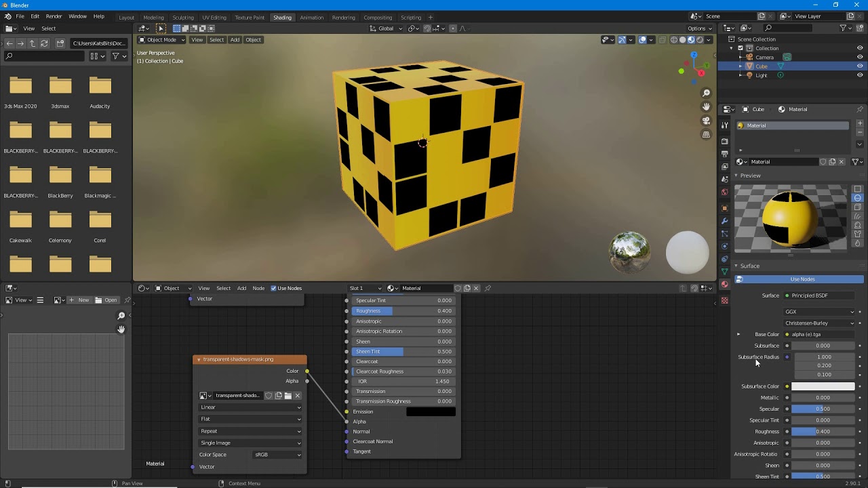868x488 pixels.
Task: Hide the Cube object in the outliner
Action: pyautogui.click(x=860, y=66)
